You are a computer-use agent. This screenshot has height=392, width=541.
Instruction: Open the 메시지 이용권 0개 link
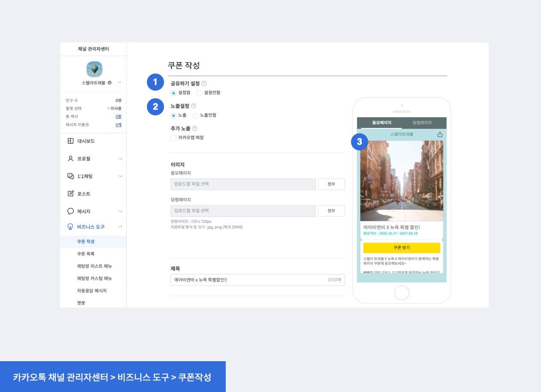119,125
